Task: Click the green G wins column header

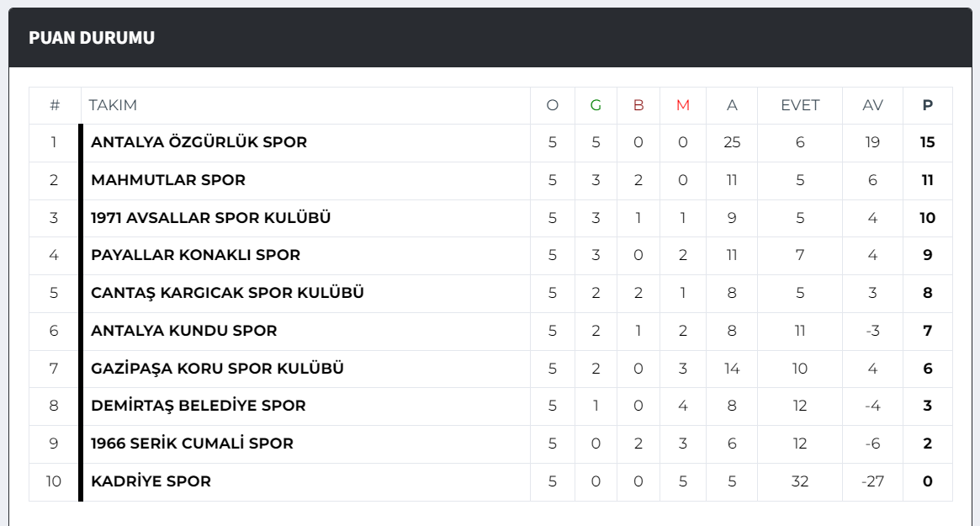Action: click(596, 105)
